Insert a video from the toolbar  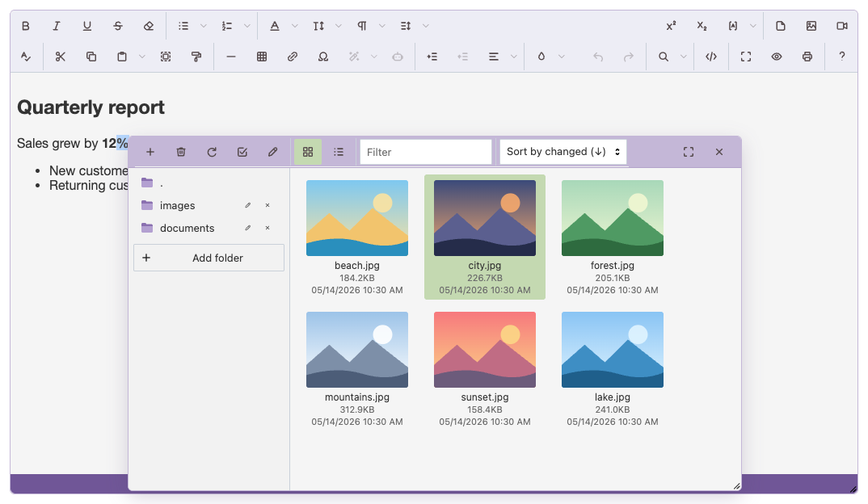coord(842,26)
